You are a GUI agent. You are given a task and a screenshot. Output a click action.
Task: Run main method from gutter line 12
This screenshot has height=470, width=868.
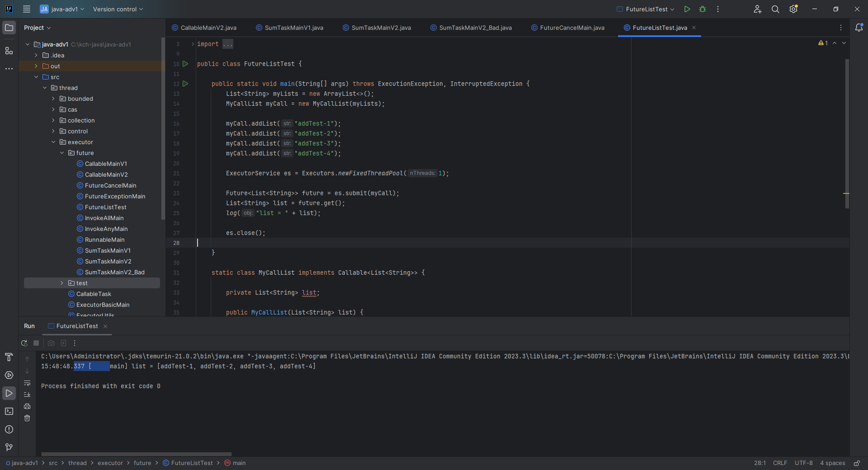tap(185, 84)
